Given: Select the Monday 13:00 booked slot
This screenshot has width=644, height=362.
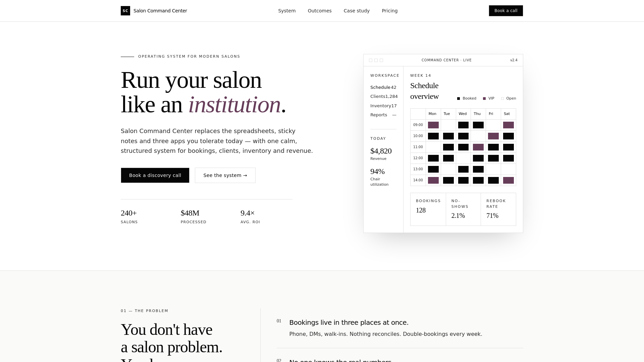Looking at the screenshot, I should click(433, 169).
